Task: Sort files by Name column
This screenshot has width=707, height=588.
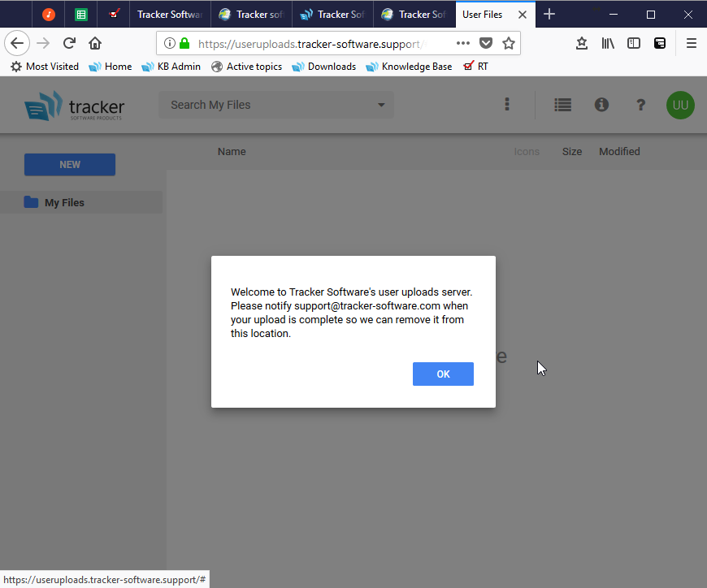Action: click(232, 152)
